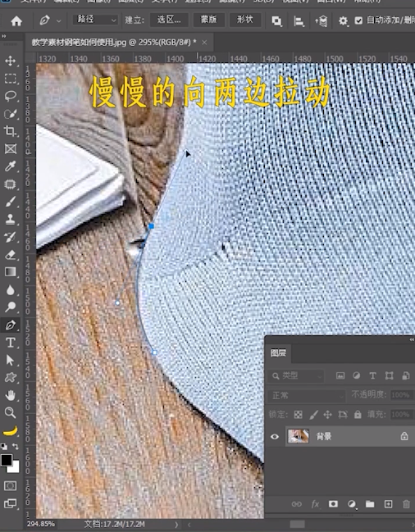Viewport: 415px width, 532px height.
Task: Select the Pen tool in toolbox
Action: [10, 325]
